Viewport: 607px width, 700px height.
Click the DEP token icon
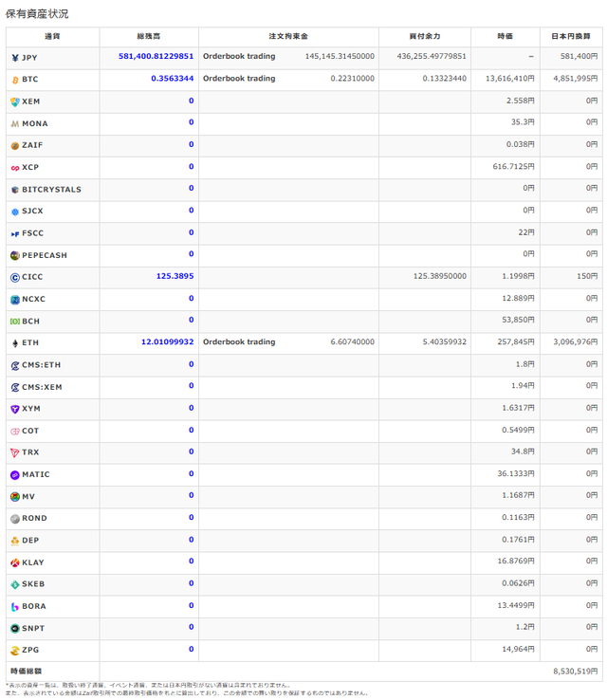coord(15,541)
